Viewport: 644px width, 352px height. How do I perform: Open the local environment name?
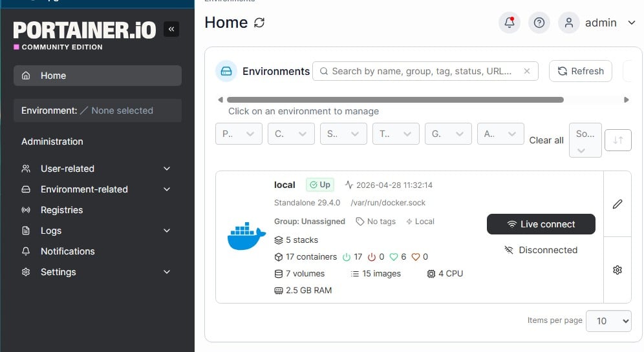[x=284, y=185]
